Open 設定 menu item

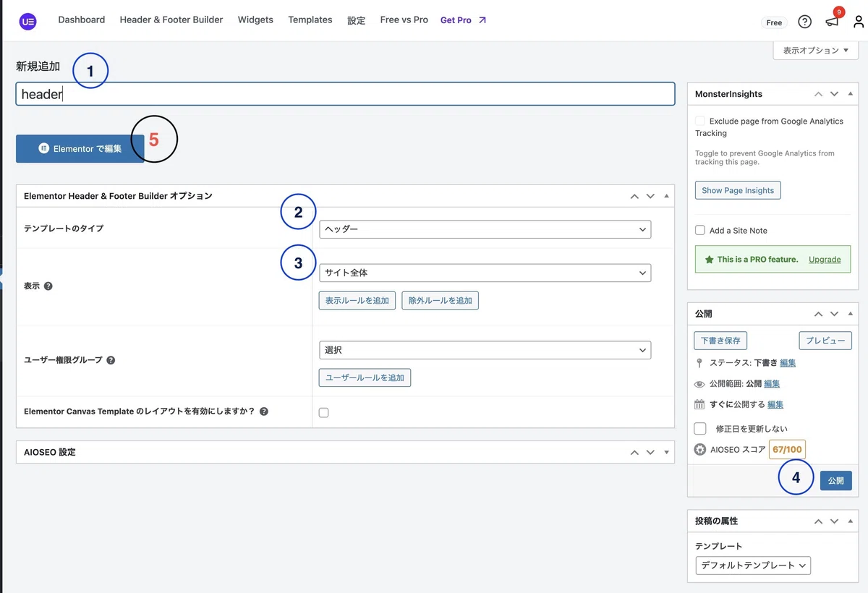(x=357, y=20)
